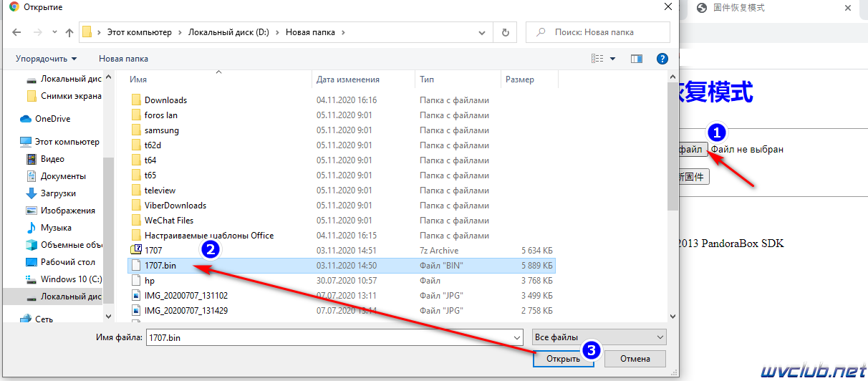This screenshot has height=381, width=868.
Task: Go back with the left arrow button
Action: (17, 32)
